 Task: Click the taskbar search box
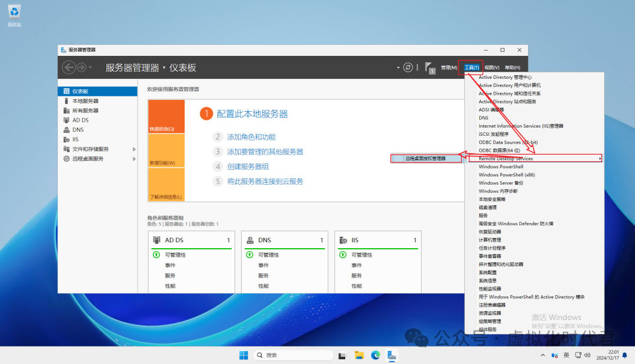tap(294, 355)
